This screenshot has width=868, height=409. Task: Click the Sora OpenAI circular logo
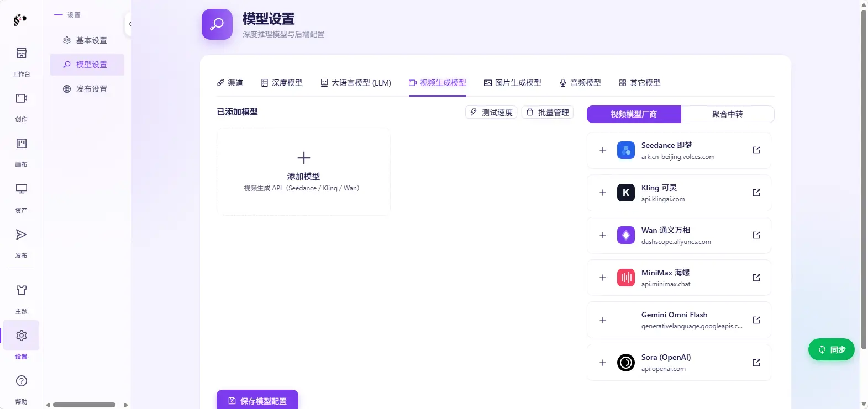pos(626,363)
